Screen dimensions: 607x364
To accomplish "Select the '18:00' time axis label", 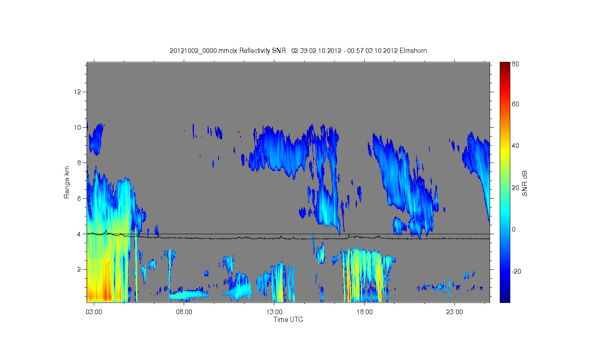I will [364, 312].
